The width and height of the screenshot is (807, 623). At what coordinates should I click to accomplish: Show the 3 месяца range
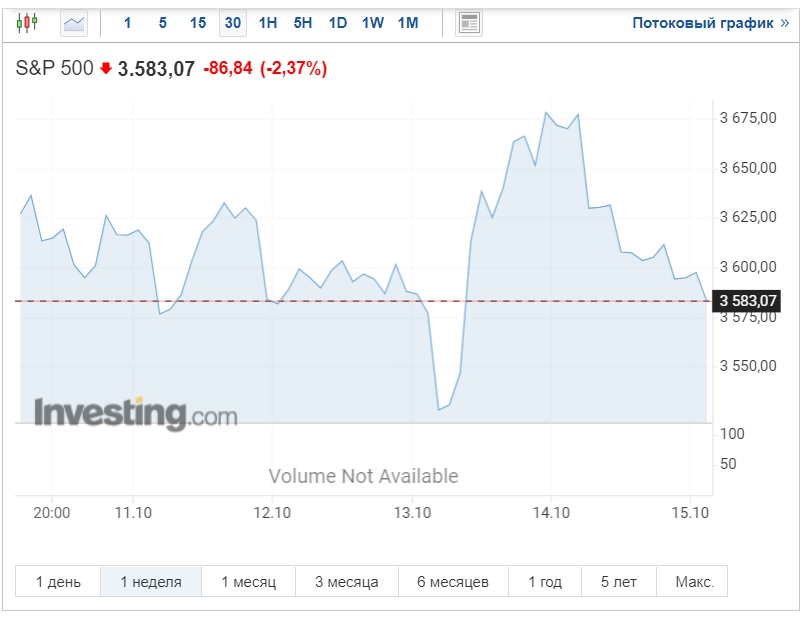347,582
